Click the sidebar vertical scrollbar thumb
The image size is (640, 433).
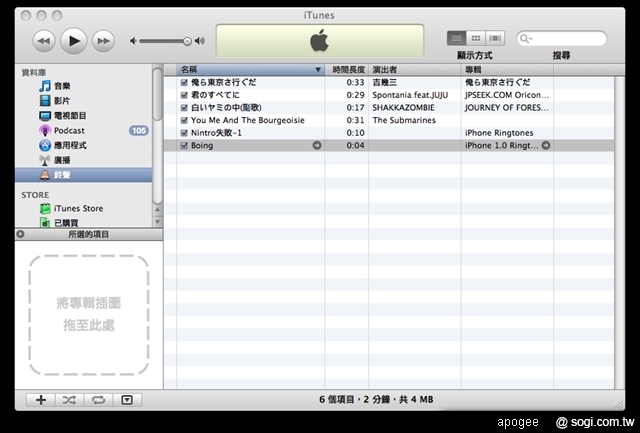(158, 94)
